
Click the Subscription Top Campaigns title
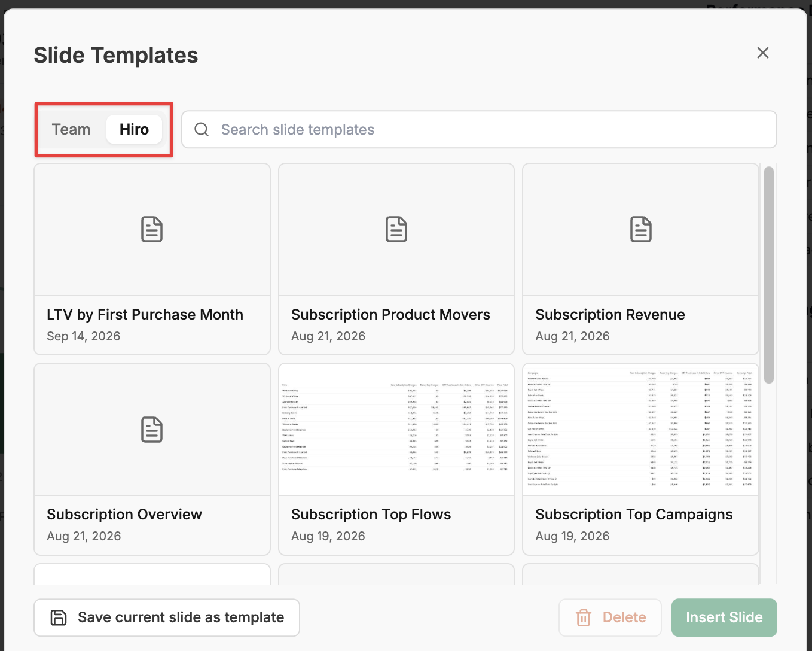click(x=634, y=515)
